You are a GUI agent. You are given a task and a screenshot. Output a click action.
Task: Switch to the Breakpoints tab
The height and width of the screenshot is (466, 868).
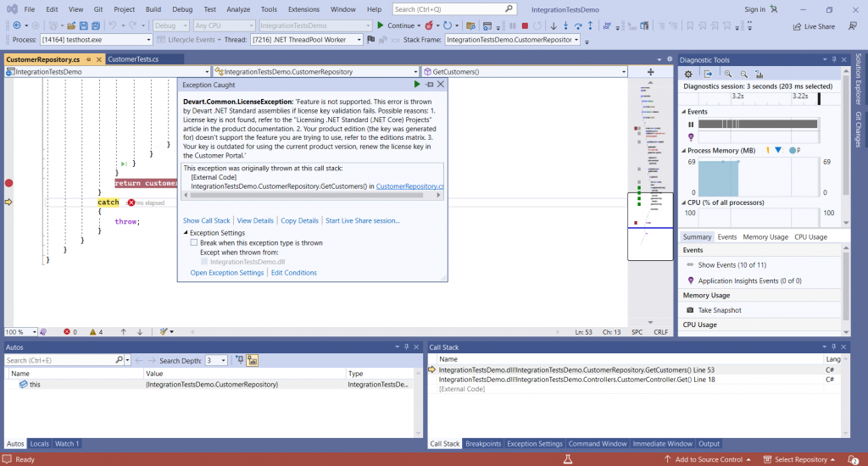tap(482, 443)
